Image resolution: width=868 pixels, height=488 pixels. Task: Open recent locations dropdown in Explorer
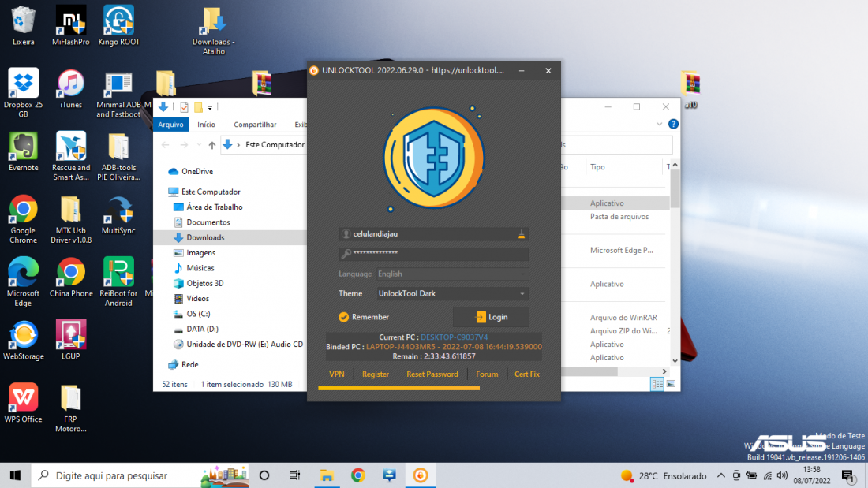pyautogui.click(x=199, y=145)
